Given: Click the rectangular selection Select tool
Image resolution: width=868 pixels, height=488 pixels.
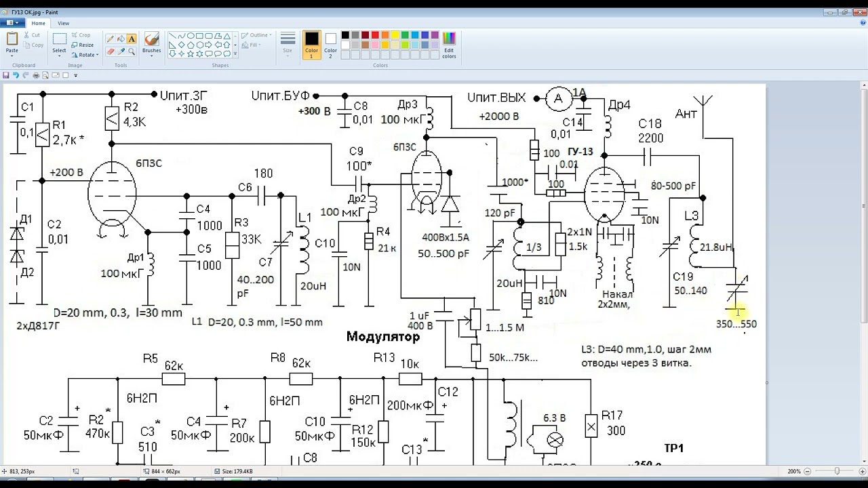Looking at the screenshot, I should coord(60,39).
